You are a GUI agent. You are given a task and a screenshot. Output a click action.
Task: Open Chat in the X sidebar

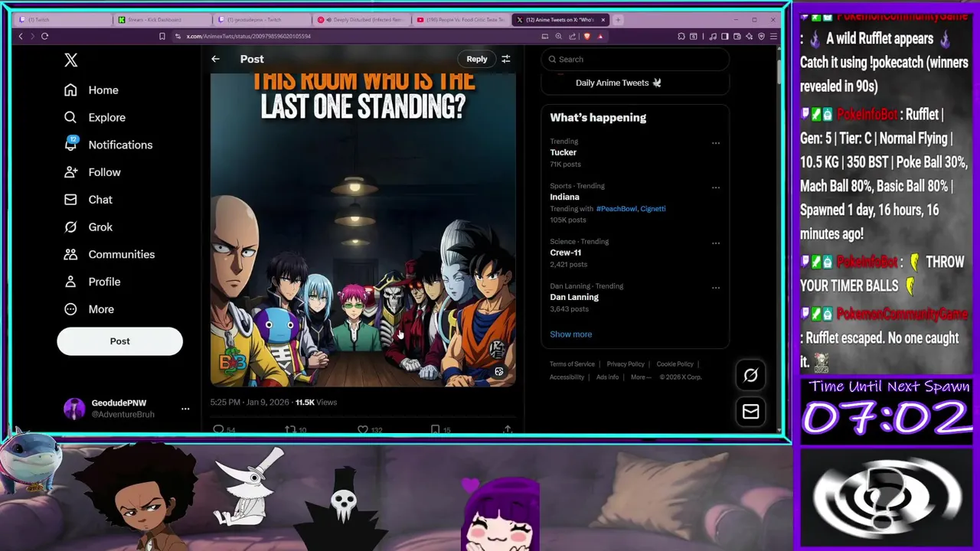pos(88,200)
